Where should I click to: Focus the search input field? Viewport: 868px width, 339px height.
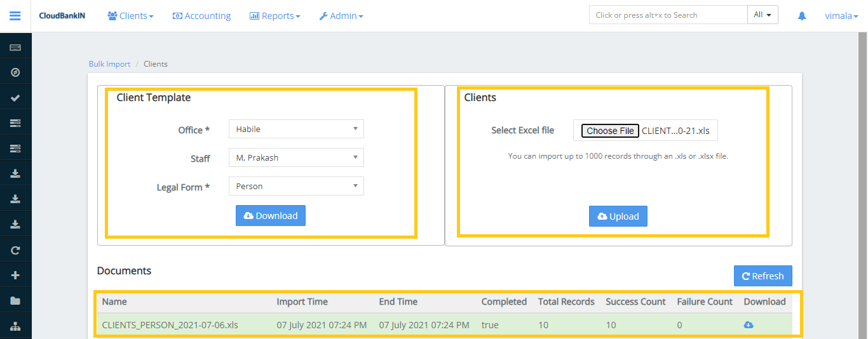click(x=667, y=15)
